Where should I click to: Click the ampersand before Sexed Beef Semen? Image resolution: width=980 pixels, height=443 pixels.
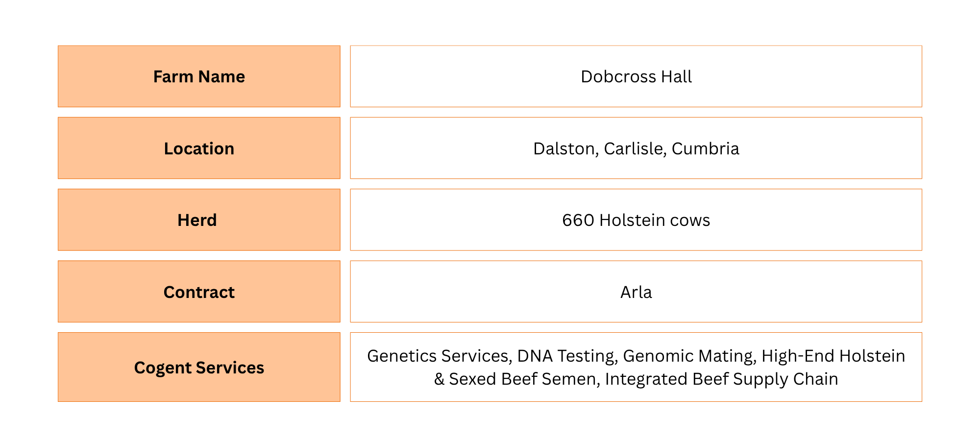coord(439,379)
